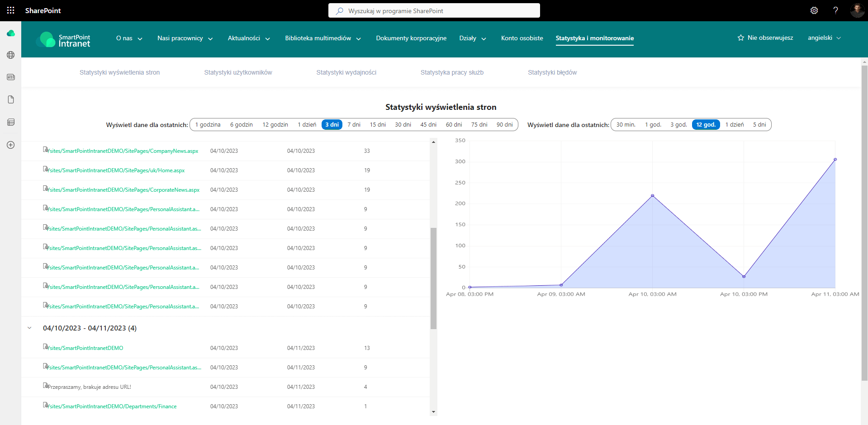868x425 pixels.
Task: Switch to 'Statystyki użytkowników' tab
Action: [x=238, y=72]
